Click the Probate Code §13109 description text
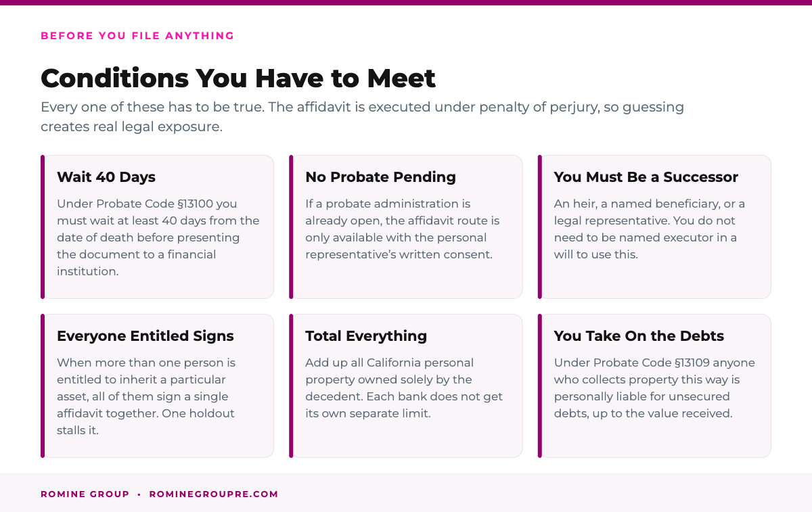 pos(654,388)
